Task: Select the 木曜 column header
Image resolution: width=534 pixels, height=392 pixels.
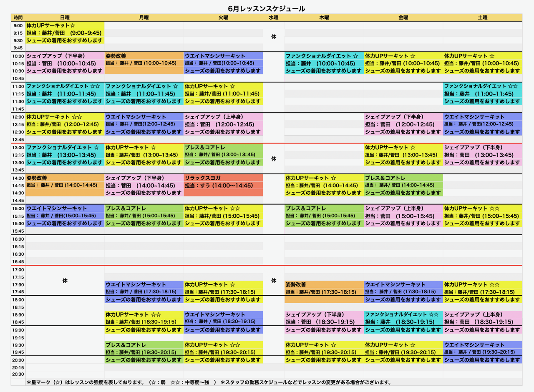Action: [324, 18]
